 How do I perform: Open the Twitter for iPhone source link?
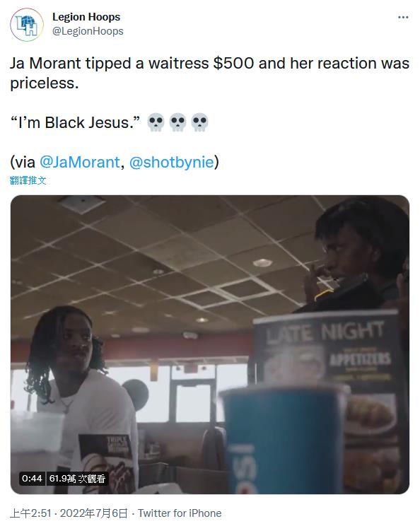coord(180,513)
